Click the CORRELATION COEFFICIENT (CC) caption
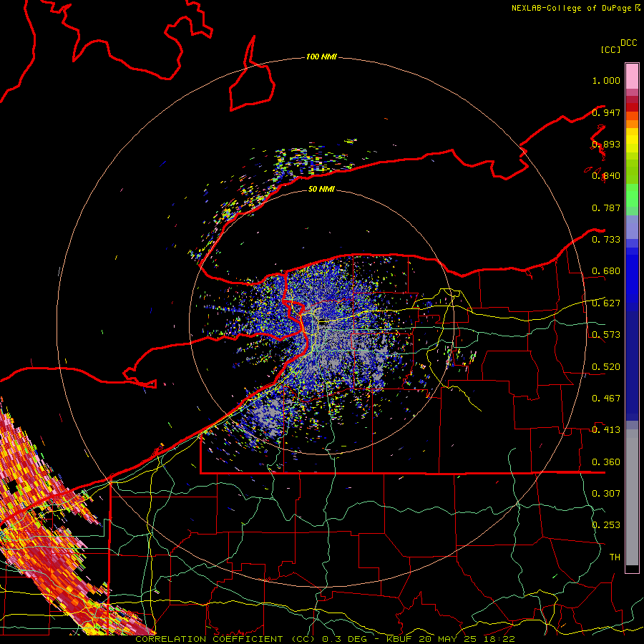Image resolution: width=644 pixels, height=644 pixels. (225, 639)
